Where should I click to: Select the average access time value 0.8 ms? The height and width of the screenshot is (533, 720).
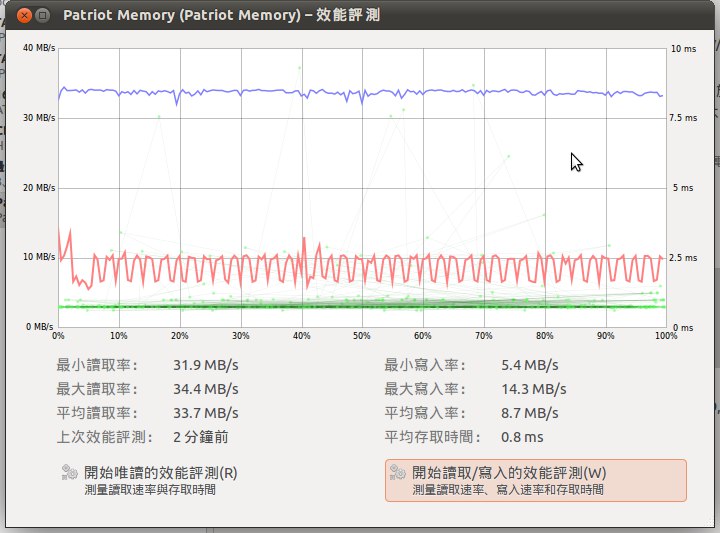[x=522, y=437]
